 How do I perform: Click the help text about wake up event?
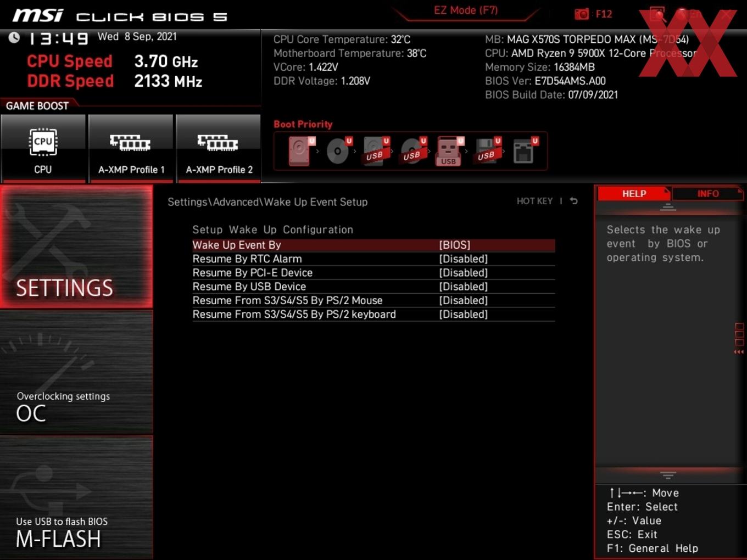(x=663, y=243)
